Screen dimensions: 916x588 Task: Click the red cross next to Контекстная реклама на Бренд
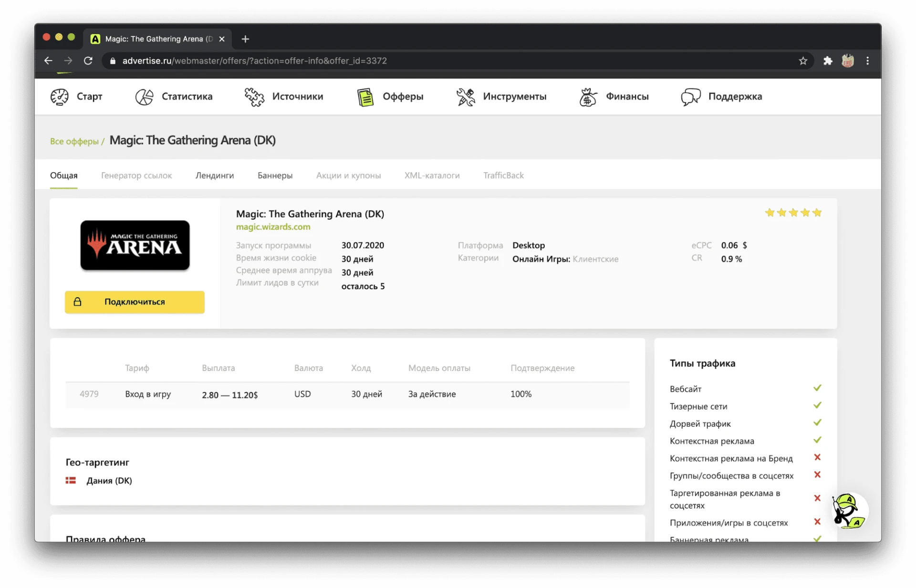tap(817, 457)
